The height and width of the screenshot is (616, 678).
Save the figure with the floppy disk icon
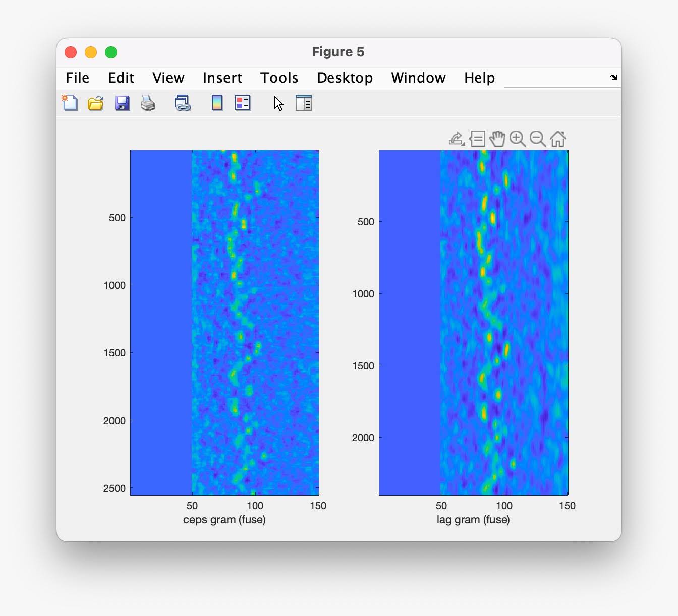point(122,103)
